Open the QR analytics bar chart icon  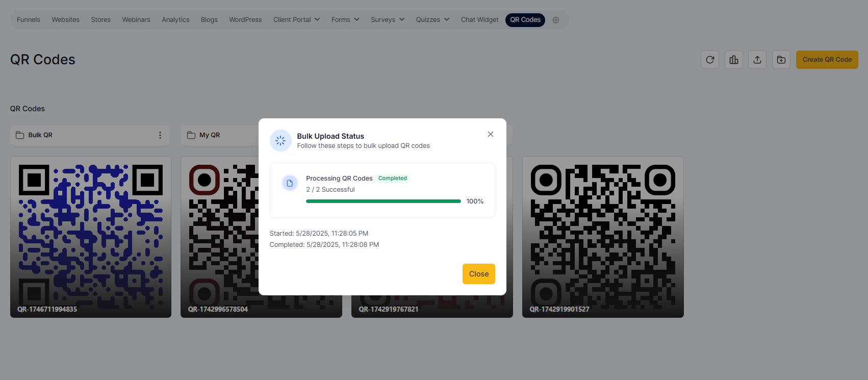point(734,60)
